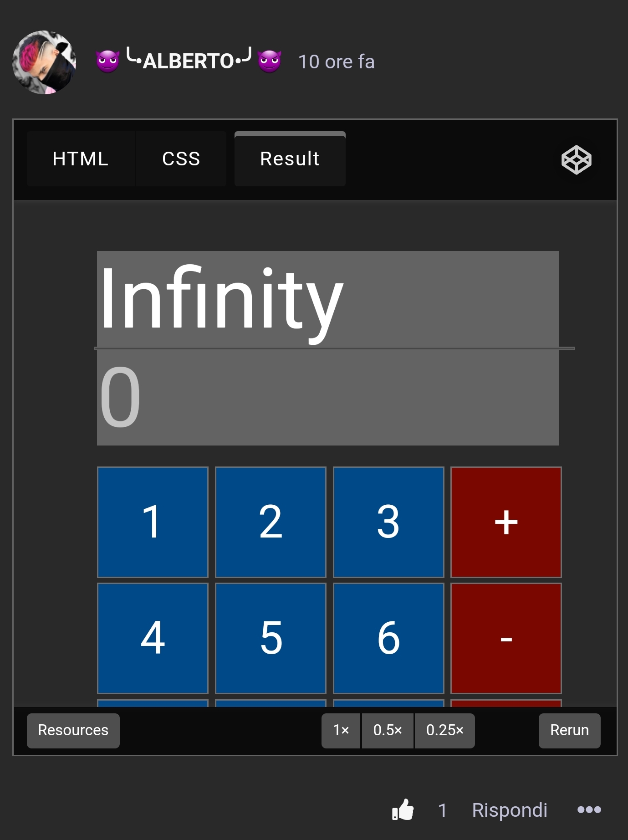Click the Resources button
Viewport: 628px width, 840px height.
tap(73, 730)
